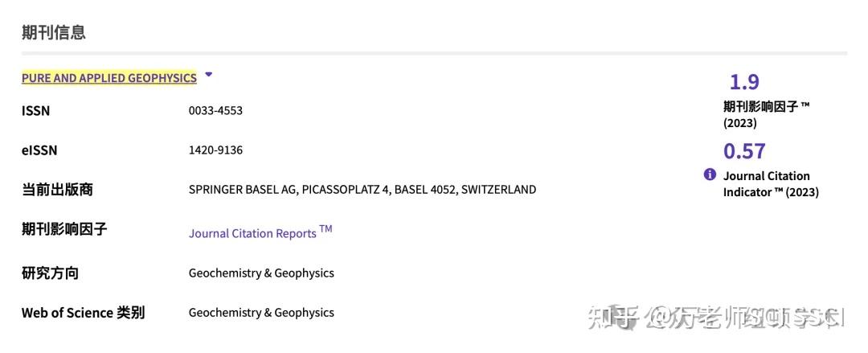Image resolution: width=868 pixels, height=353 pixels.
Task: Click the Web of Science 类别 field label
Action: click(x=83, y=313)
